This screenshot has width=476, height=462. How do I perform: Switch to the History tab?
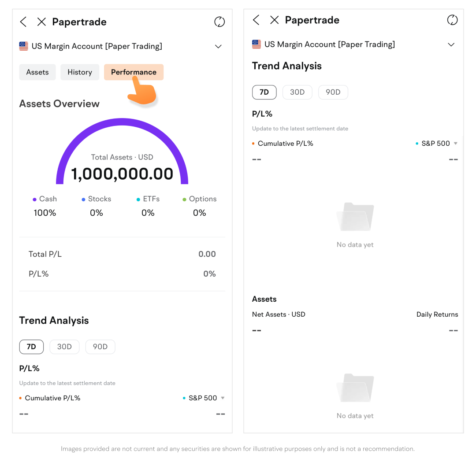[x=80, y=72]
